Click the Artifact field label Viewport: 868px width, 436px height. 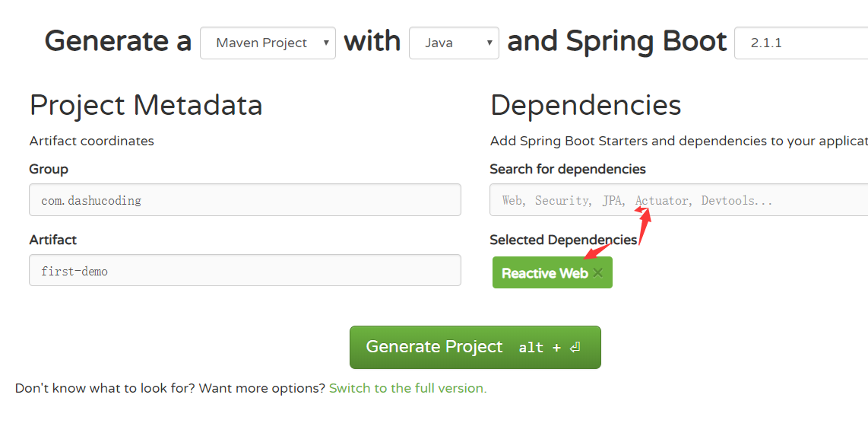[53, 240]
